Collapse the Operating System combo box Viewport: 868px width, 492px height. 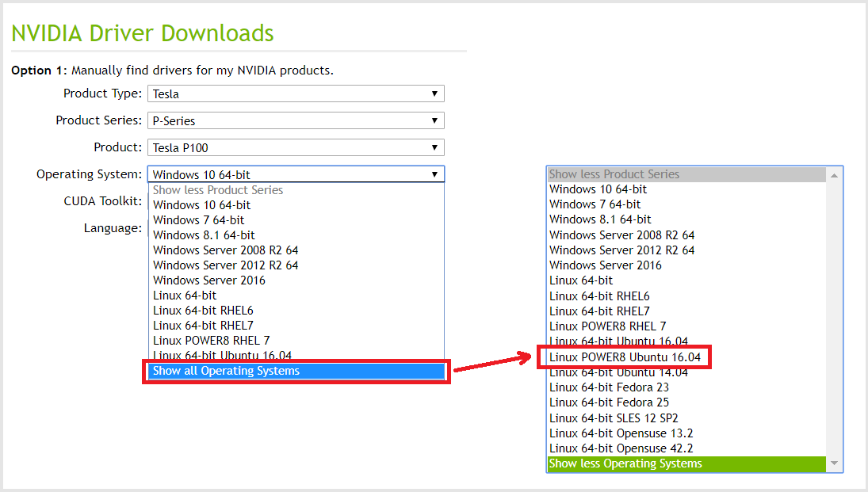296,174
